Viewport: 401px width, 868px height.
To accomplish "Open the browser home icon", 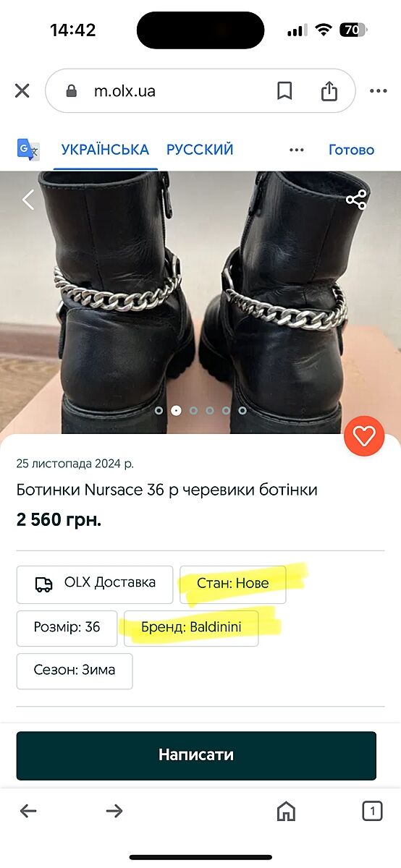I will tap(287, 812).
